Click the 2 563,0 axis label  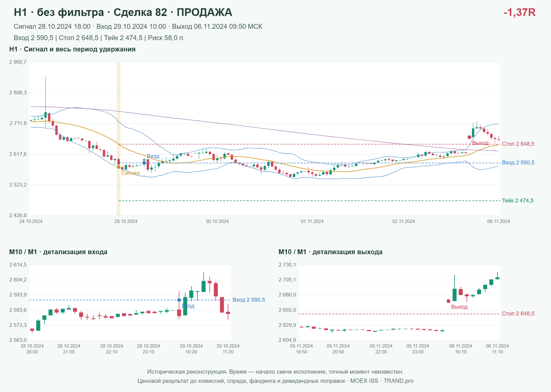(x=18, y=340)
